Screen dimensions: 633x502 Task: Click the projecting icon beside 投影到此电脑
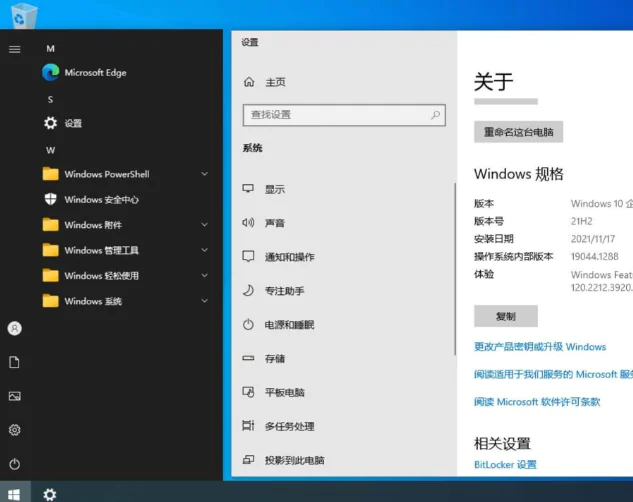(x=248, y=460)
